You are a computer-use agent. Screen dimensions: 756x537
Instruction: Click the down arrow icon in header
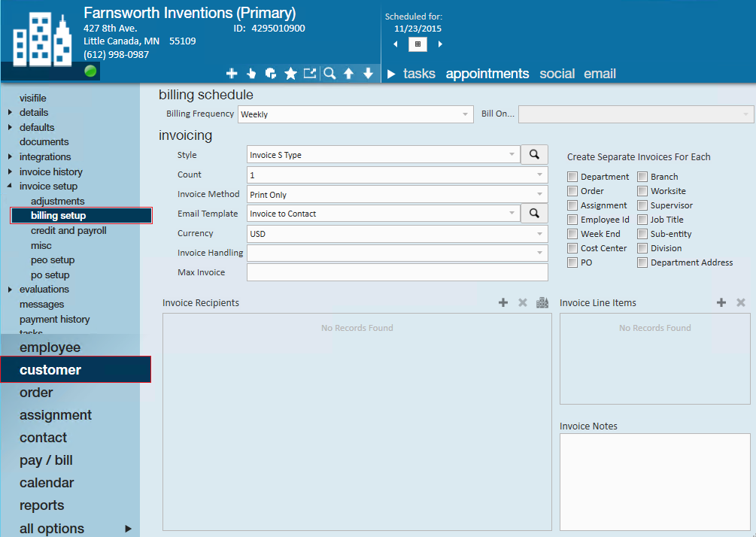tap(368, 73)
